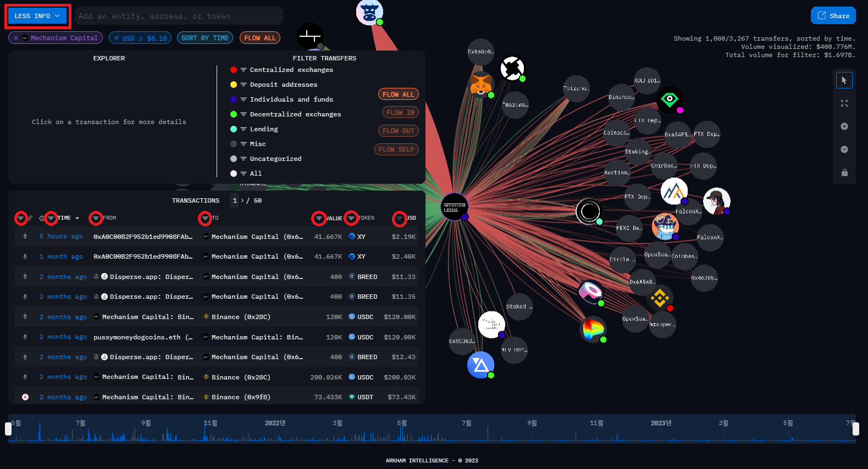Toggle Uncategorized filter
The image size is (868, 469).
coord(267,159)
